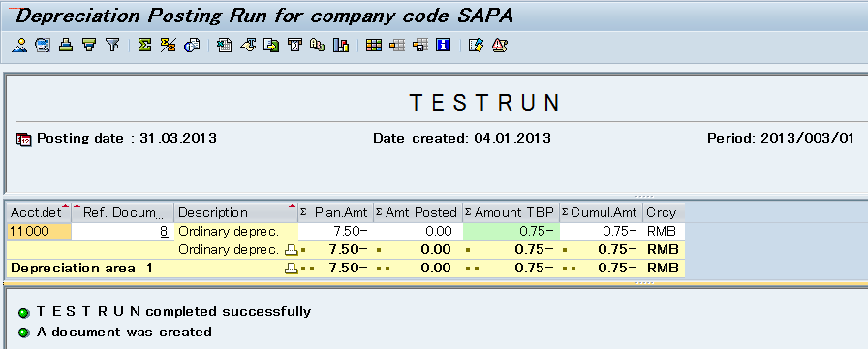Click the calendar icon beside Posting date
Image resolution: width=868 pixels, height=349 pixels.
(x=24, y=139)
